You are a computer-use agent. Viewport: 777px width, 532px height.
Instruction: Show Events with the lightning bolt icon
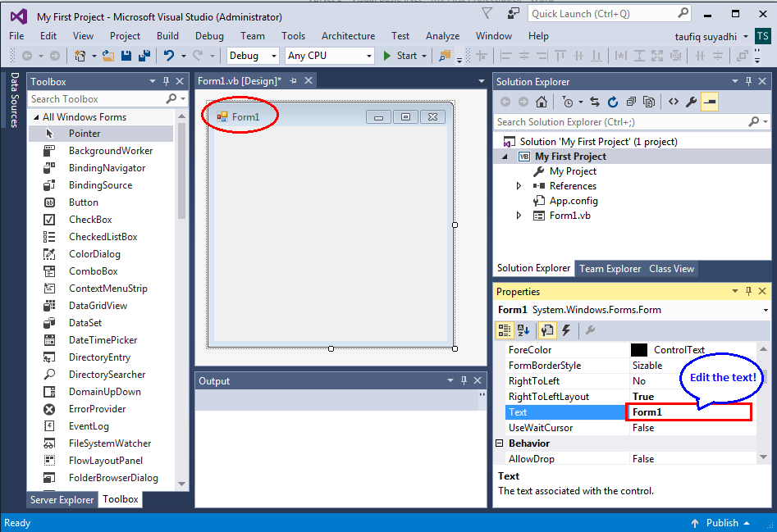pyautogui.click(x=566, y=330)
